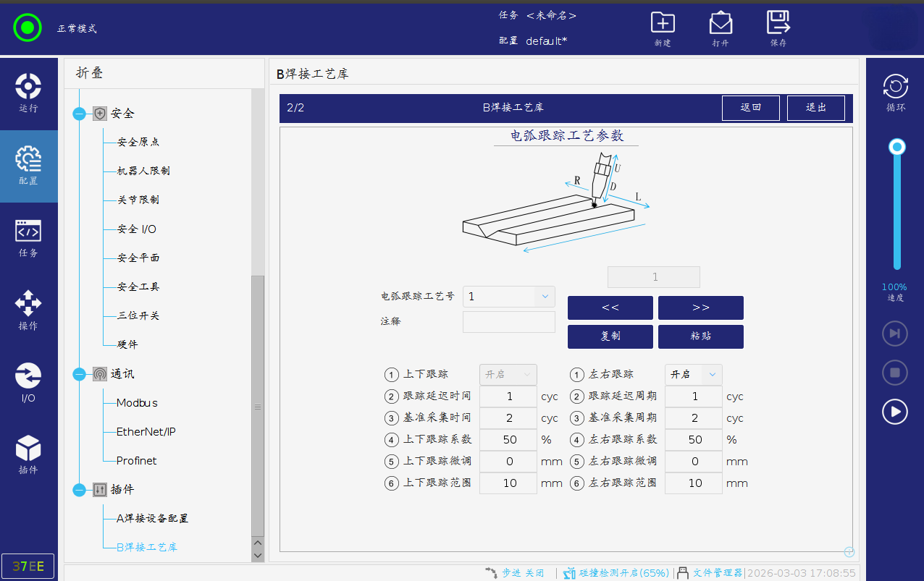Select EtherNet/IP in the tree
The width and height of the screenshot is (924, 581).
[x=146, y=432]
